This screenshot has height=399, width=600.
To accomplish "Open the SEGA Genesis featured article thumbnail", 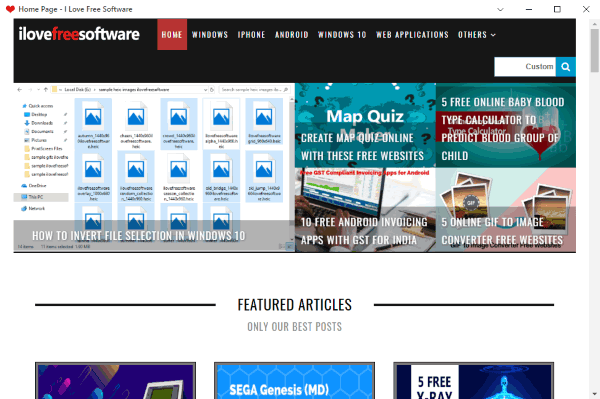I will [x=294, y=381].
